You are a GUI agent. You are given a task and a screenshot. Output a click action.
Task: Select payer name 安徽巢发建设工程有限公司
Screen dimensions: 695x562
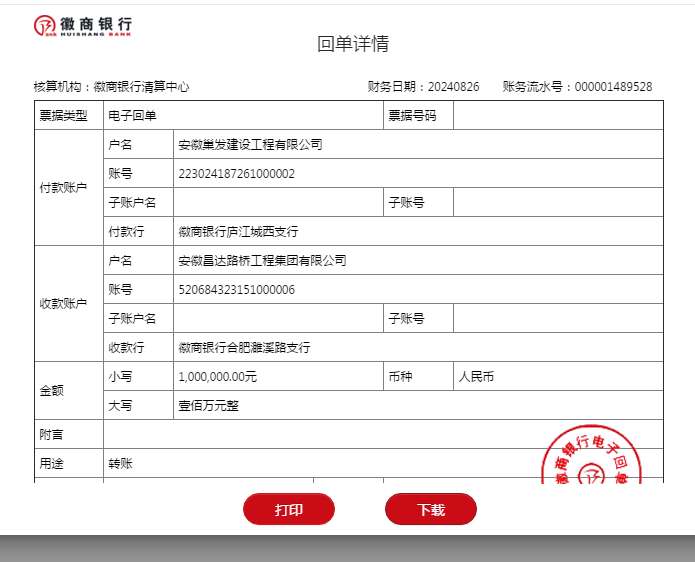(x=250, y=145)
